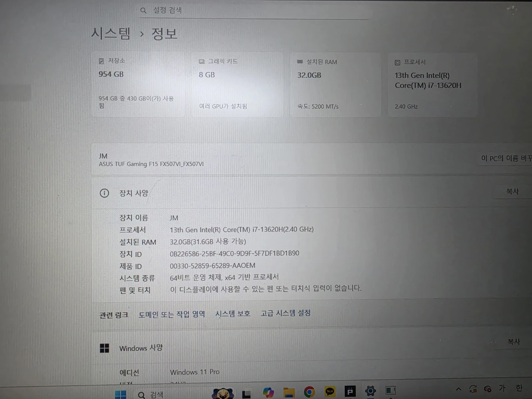Click the '여러 GPU가 설치됨' text

coord(223,106)
